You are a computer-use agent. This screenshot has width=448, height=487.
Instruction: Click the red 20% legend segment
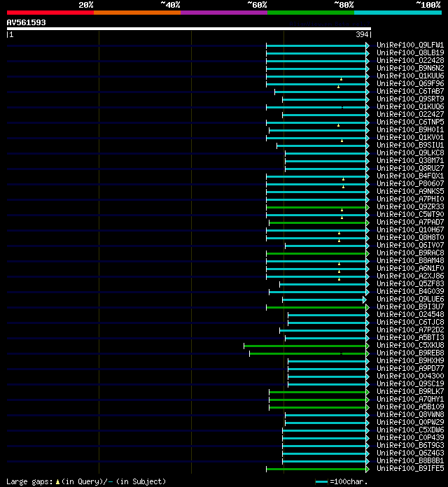(50, 13)
